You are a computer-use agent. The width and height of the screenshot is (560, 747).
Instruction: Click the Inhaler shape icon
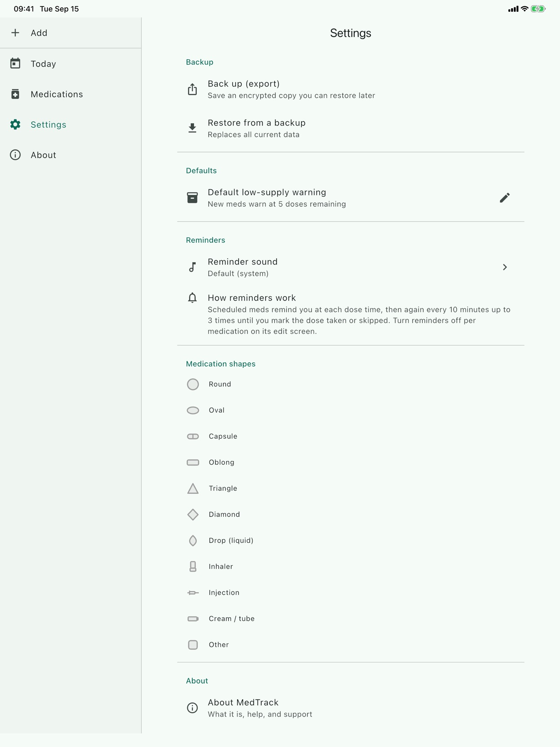pos(193,566)
